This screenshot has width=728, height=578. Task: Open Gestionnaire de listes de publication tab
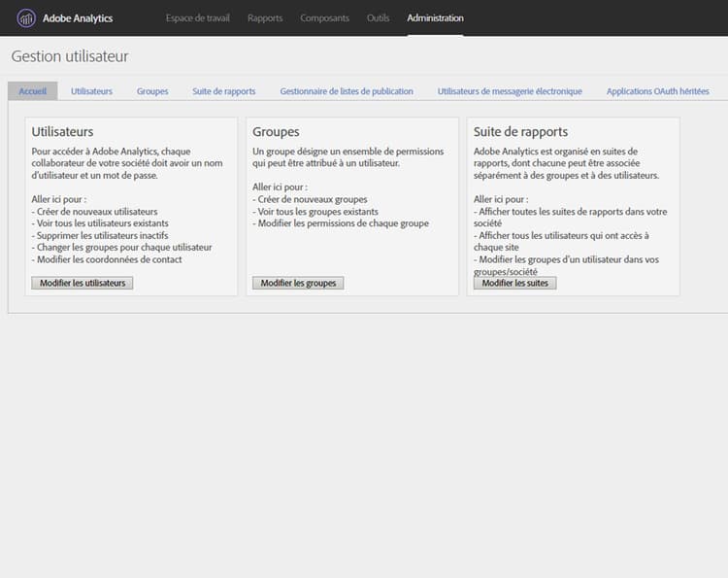tap(347, 91)
